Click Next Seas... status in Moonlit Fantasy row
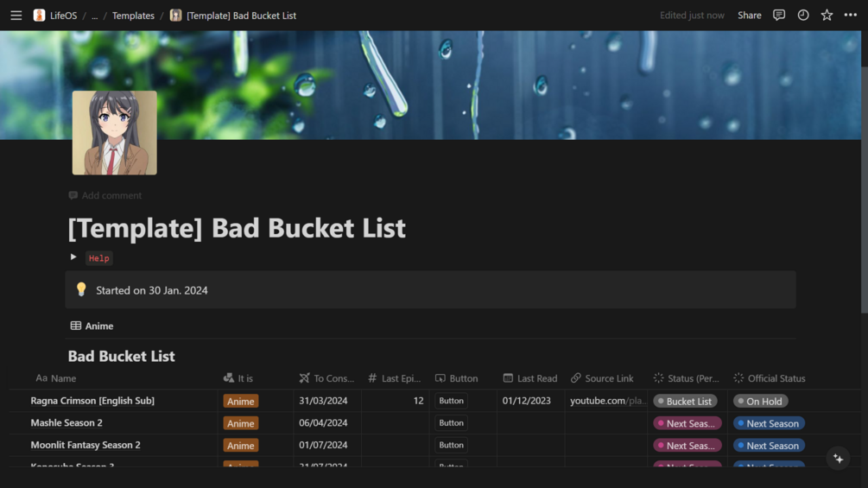The height and width of the screenshot is (488, 868). tap(687, 446)
